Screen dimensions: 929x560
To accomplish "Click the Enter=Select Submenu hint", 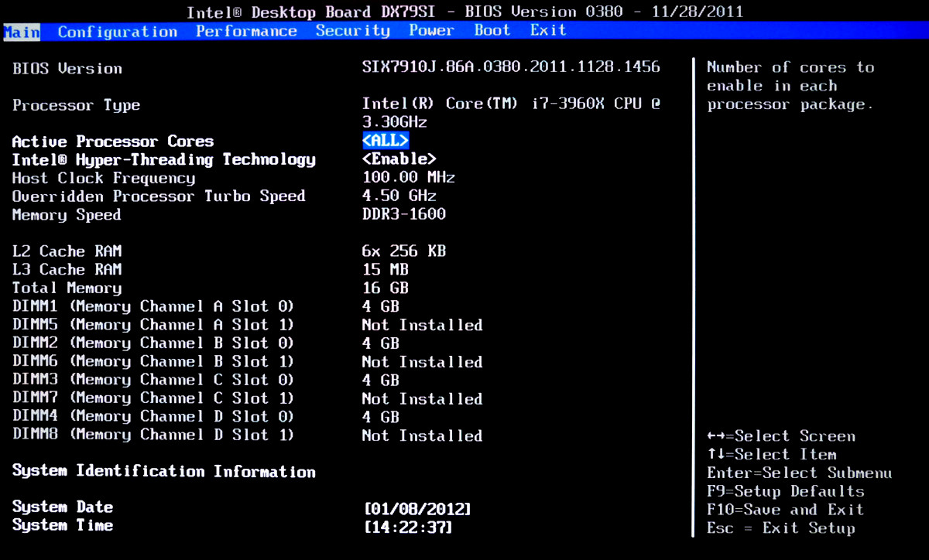I will coord(800,473).
